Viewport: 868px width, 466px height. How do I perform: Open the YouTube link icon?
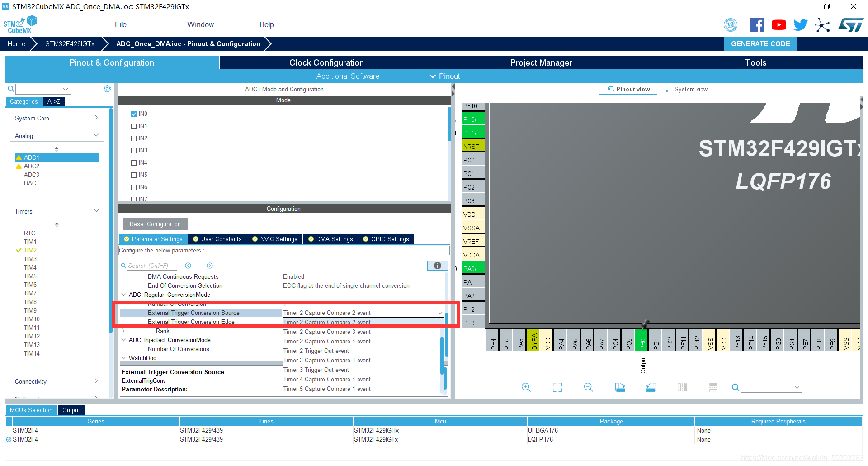778,25
